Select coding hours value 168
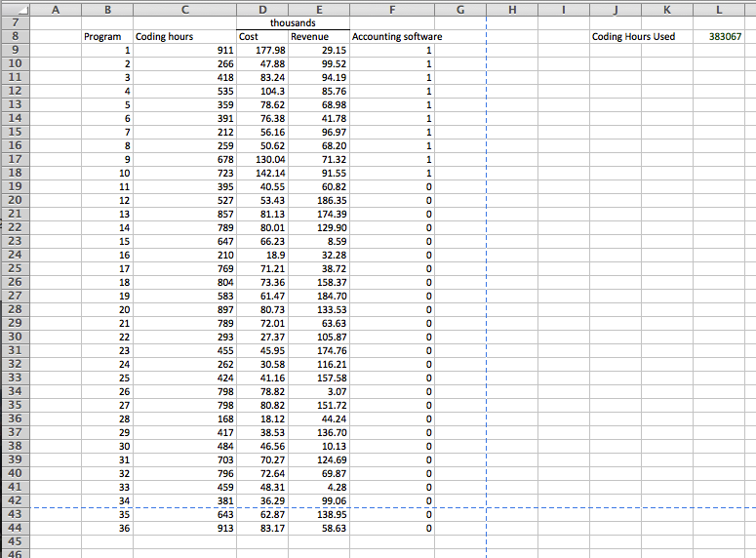The height and width of the screenshot is (558, 756). (184, 419)
